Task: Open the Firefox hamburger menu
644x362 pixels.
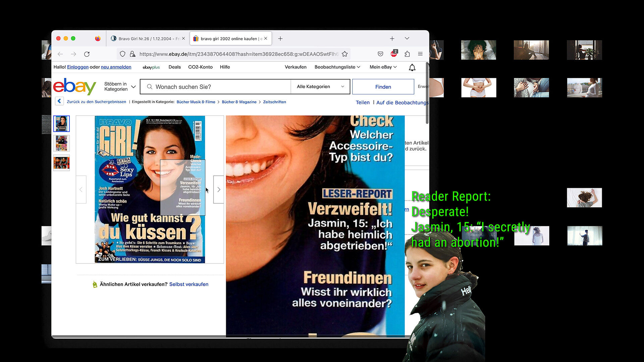Action: click(x=420, y=54)
